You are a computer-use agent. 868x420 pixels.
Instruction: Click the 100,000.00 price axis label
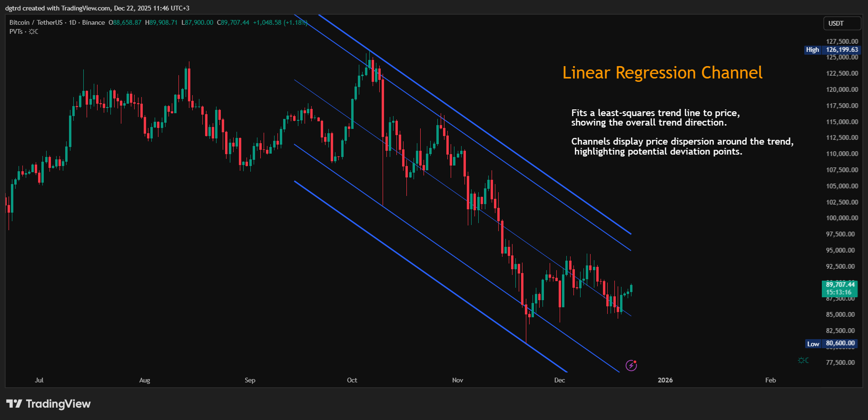coord(842,218)
